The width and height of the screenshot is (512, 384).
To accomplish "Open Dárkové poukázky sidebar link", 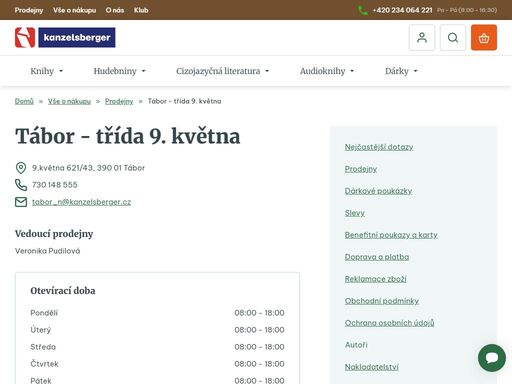I will pyautogui.click(x=378, y=191).
